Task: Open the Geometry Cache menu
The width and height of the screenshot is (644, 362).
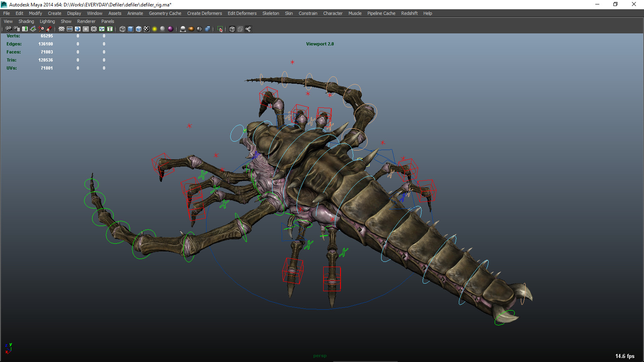Action: [x=165, y=13]
